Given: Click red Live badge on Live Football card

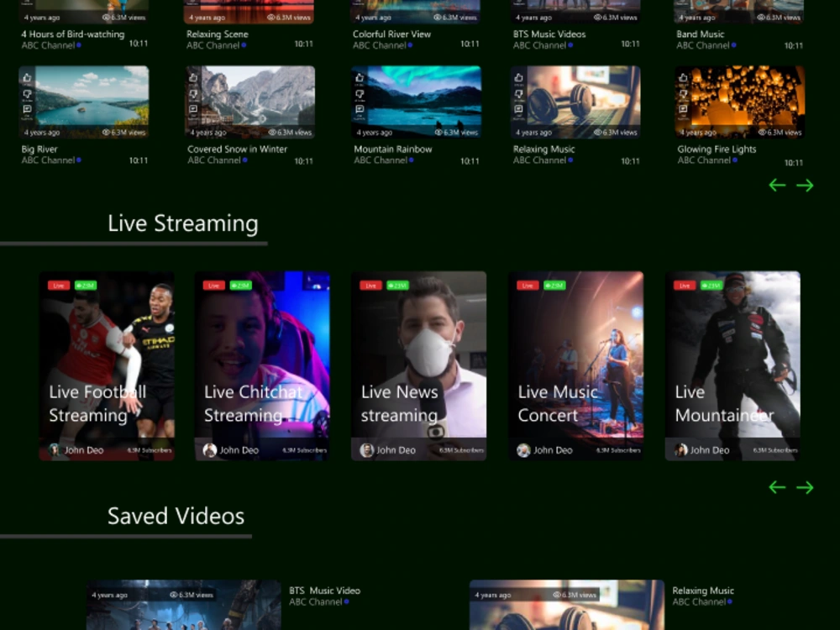Looking at the screenshot, I should coord(59,286).
